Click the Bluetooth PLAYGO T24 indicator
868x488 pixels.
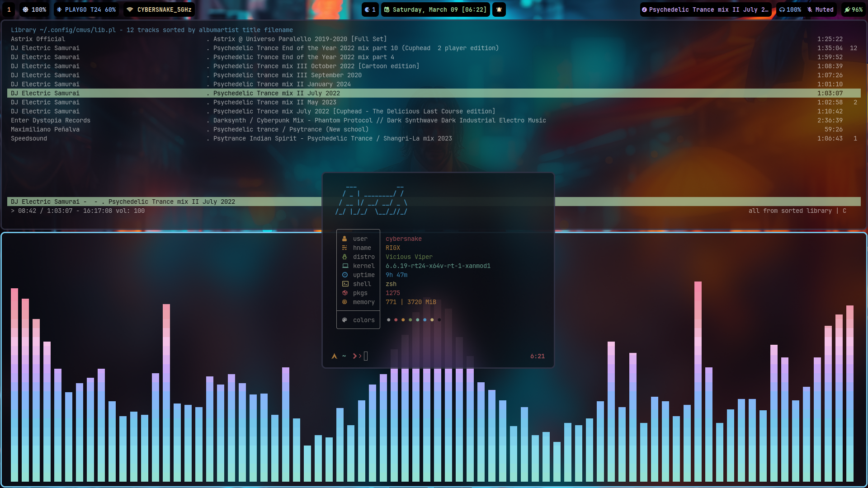[x=86, y=9]
